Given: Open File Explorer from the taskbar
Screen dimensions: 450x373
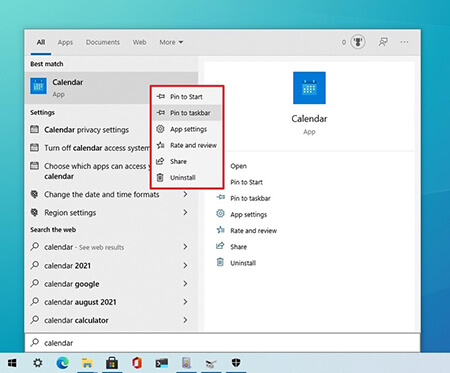Looking at the screenshot, I should 87,363.
